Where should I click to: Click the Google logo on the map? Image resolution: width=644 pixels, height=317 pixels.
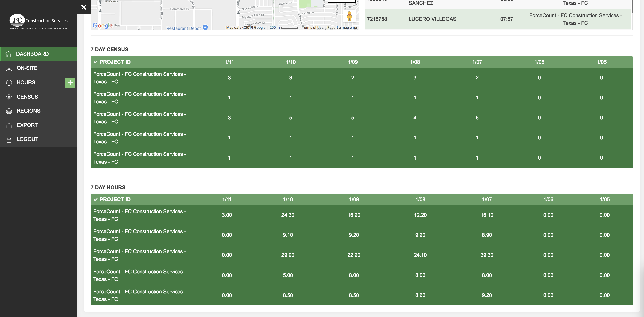[x=102, y=25]
